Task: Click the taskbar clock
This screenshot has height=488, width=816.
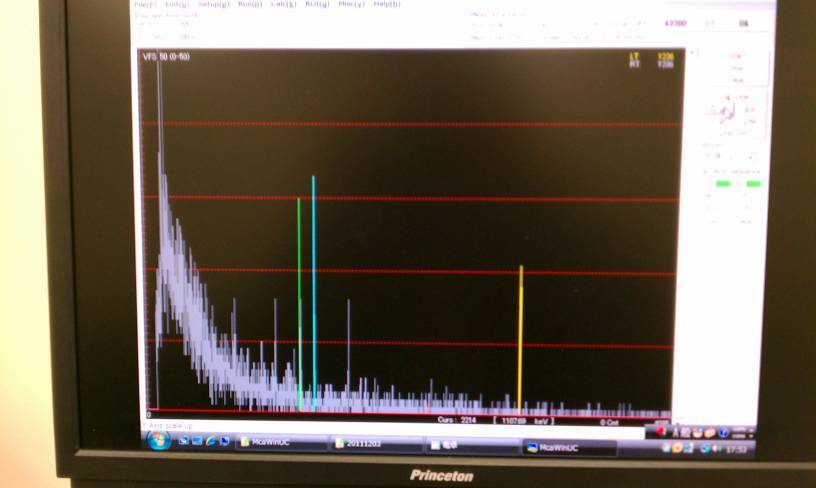Action: [738, 449]
